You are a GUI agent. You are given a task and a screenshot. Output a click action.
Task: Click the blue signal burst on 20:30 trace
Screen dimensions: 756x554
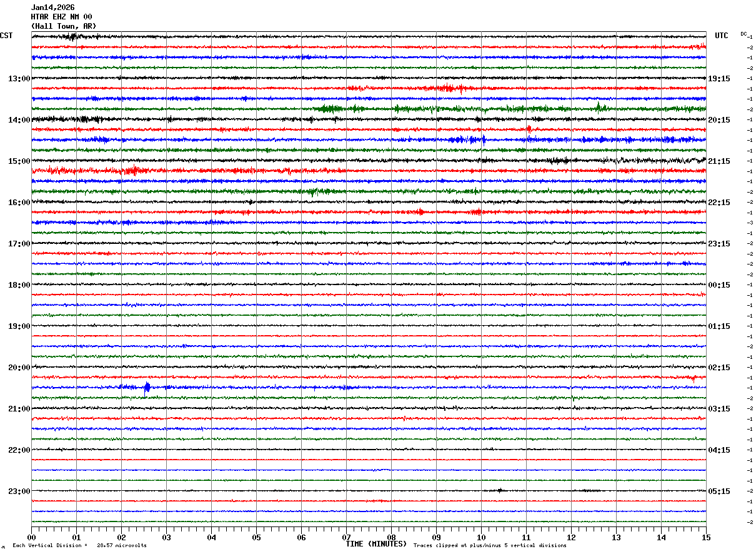(147, 387)
